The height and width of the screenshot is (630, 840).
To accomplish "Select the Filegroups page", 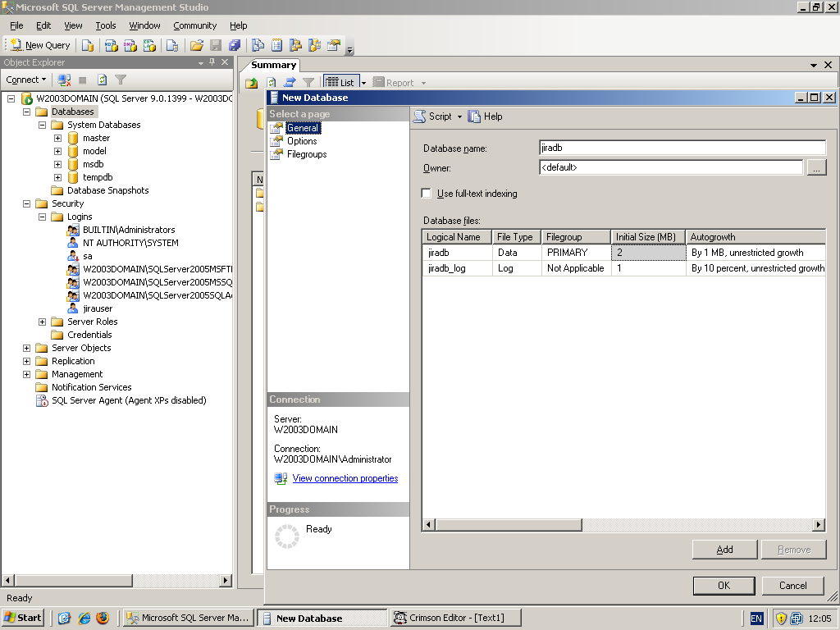I will [307, 154].
